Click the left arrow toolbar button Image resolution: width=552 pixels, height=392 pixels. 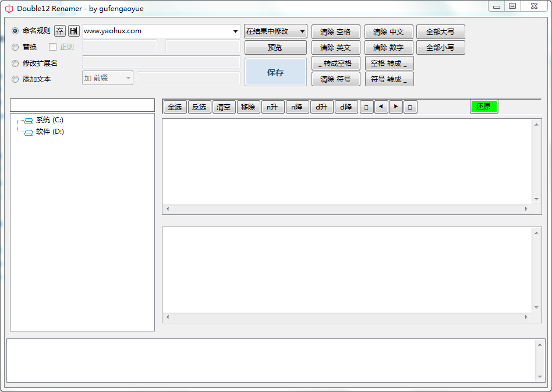point(381,107)
